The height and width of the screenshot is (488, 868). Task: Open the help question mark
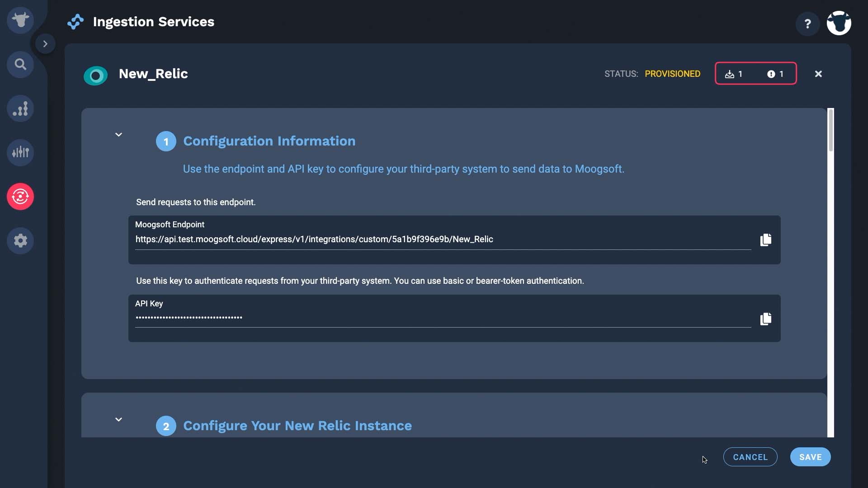[x=807, y=23]
